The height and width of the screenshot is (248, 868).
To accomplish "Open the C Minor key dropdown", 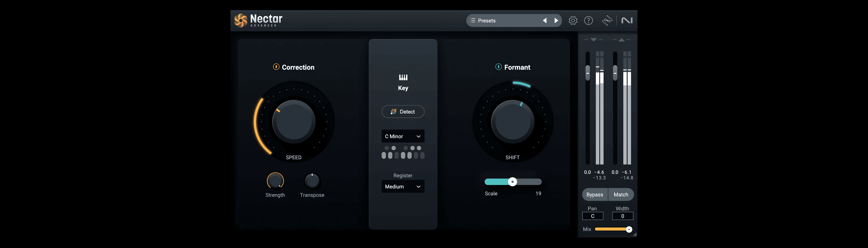I will pyautogui.click(x=403, y=136).
